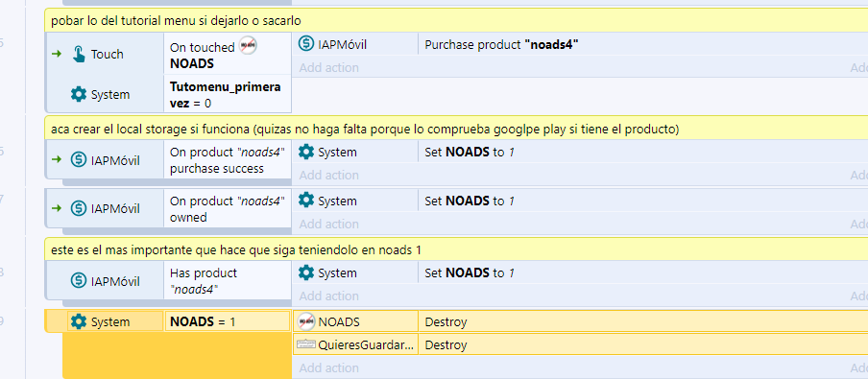This screenshot has width=868, height=379.
Task: Select the IAPMóvil icon of noads4 owned event
Action: point(79,209)
